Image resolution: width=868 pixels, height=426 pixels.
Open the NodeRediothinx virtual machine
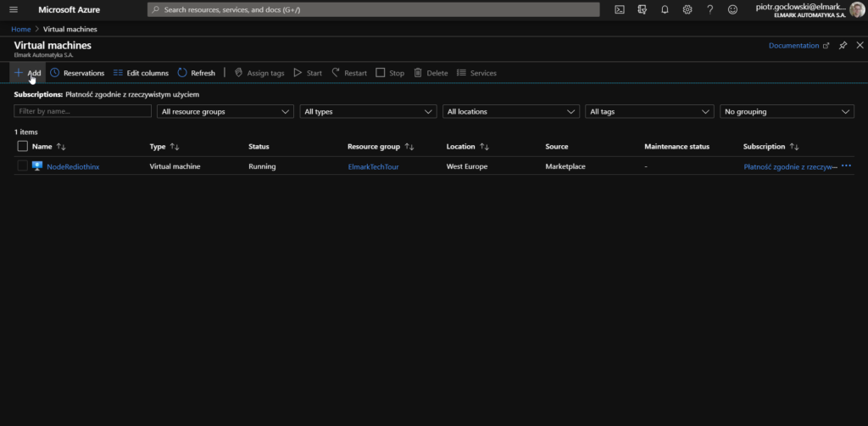73,166
